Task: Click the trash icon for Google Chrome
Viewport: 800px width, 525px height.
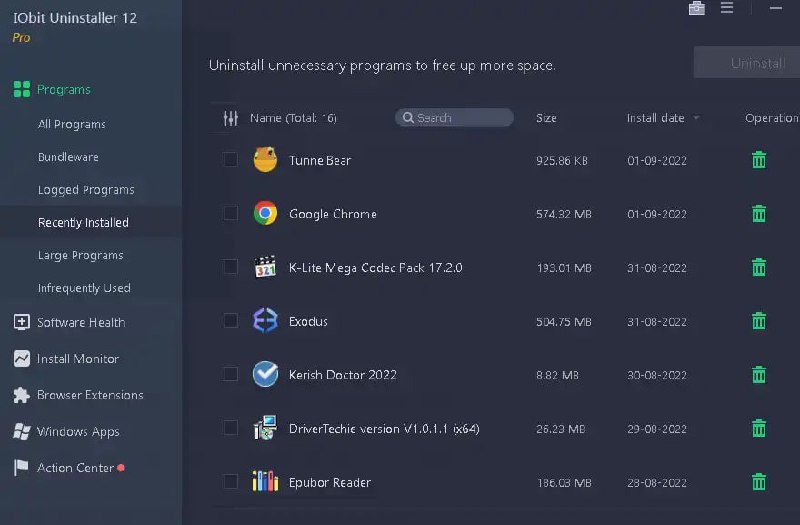Action: tap(759, 213)
